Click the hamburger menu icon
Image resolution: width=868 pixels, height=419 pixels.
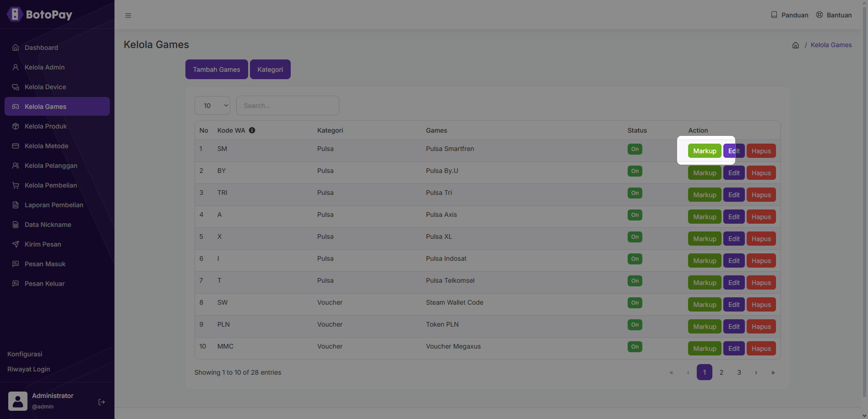coord(128,16)
